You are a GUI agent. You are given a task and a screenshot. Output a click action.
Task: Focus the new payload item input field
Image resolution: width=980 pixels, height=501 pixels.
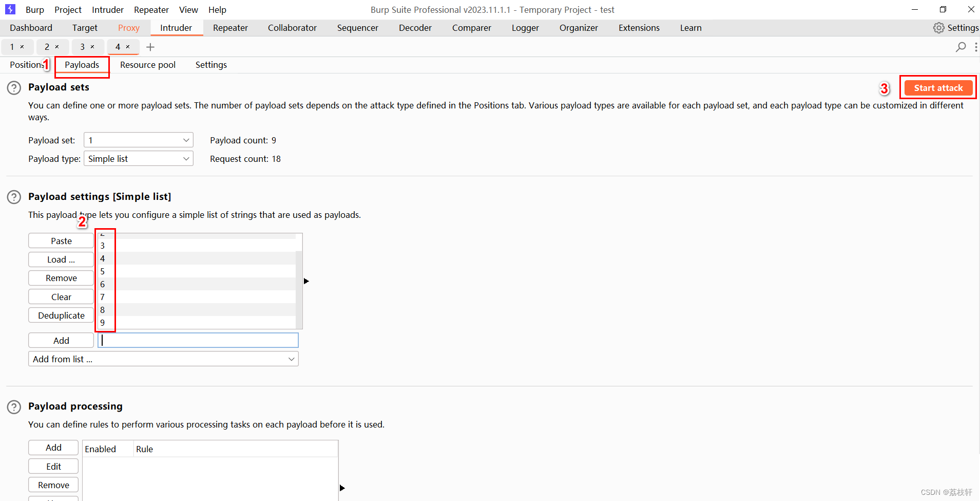198,340
